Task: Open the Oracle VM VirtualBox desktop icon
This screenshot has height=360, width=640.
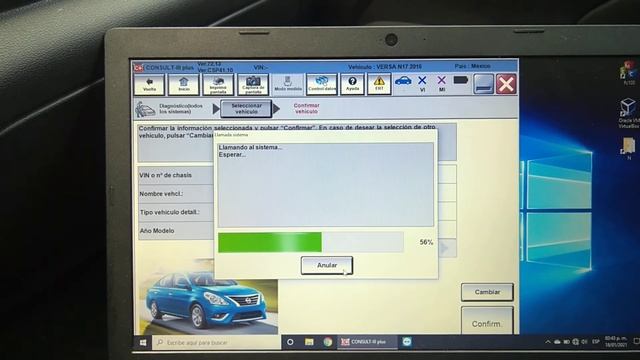Action: 629,113
